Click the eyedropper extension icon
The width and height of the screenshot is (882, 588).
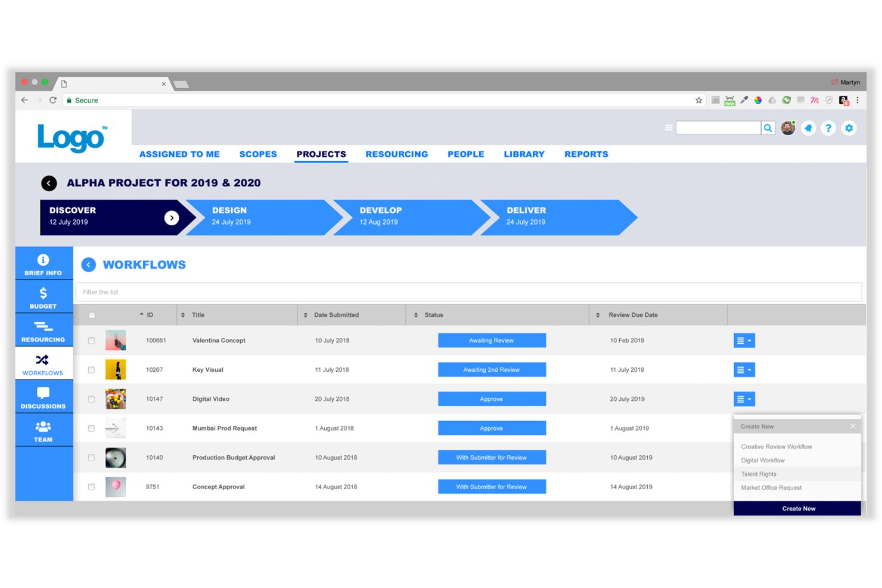pos(744,100)
